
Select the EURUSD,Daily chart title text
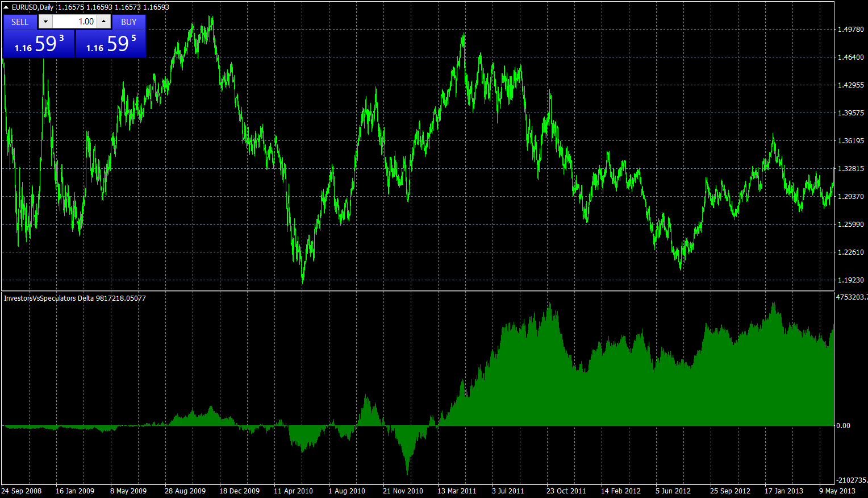32,7
